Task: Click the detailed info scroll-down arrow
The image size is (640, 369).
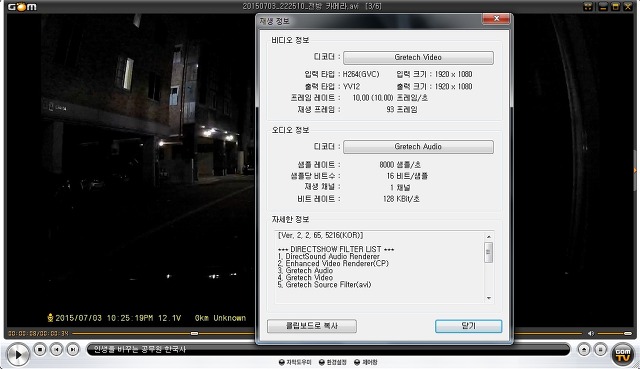Action: [489, 298]
